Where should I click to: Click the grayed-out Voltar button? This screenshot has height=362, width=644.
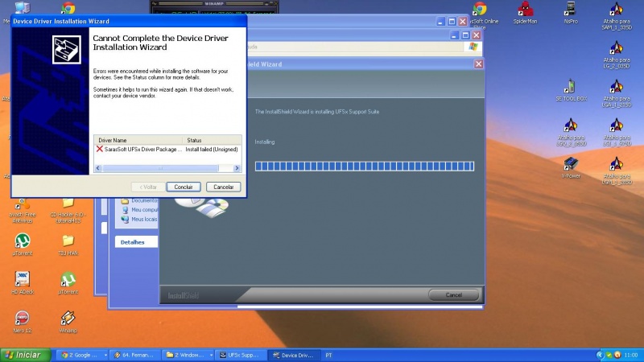[x=148, y=187]
